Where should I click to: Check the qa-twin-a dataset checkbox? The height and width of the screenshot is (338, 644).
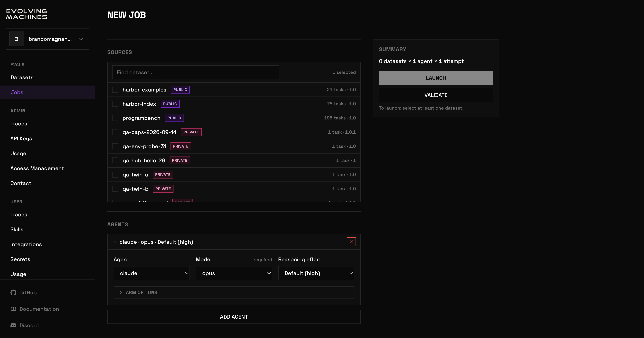tap(115, 175)
